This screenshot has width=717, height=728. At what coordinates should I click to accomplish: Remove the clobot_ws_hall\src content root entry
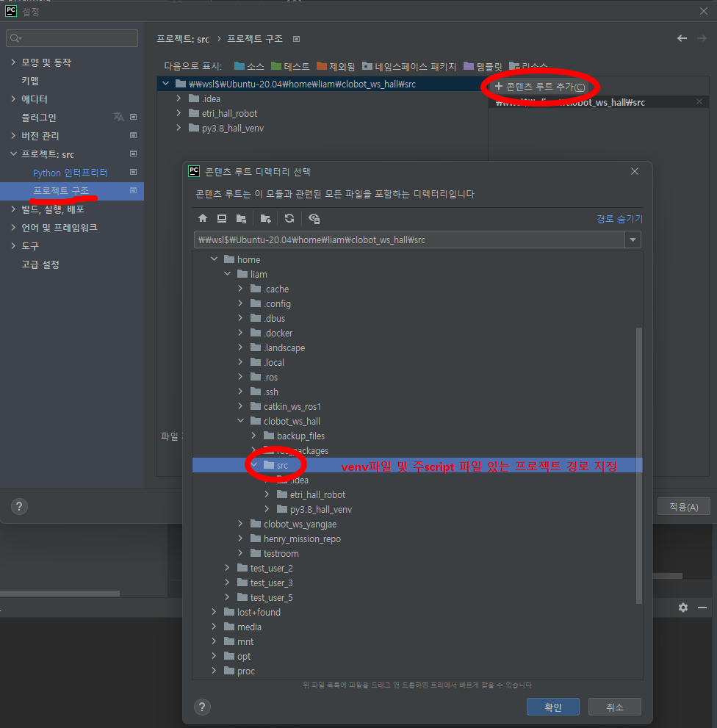click(699, 101)
